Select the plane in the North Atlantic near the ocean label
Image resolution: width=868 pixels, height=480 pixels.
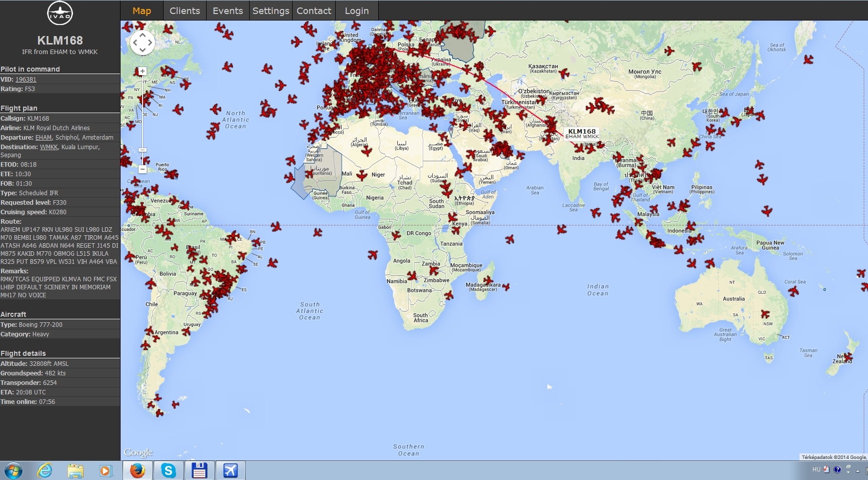(216, 109)
